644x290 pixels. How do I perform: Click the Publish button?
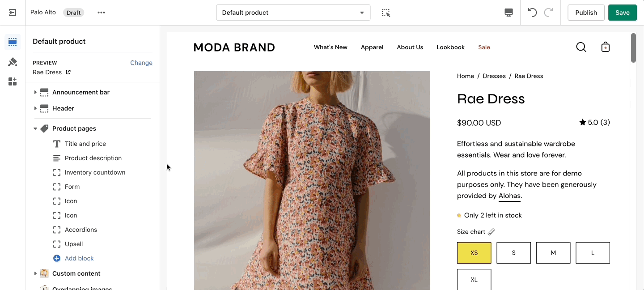click(586, 13)
